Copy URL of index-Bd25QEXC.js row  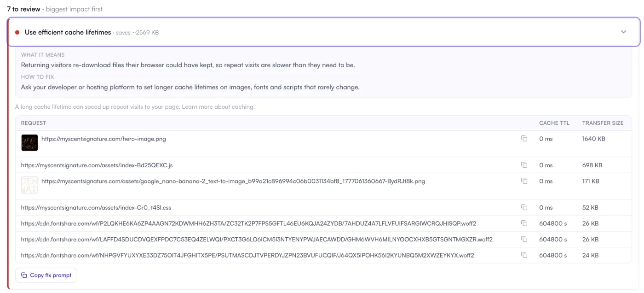pos(524,165)
